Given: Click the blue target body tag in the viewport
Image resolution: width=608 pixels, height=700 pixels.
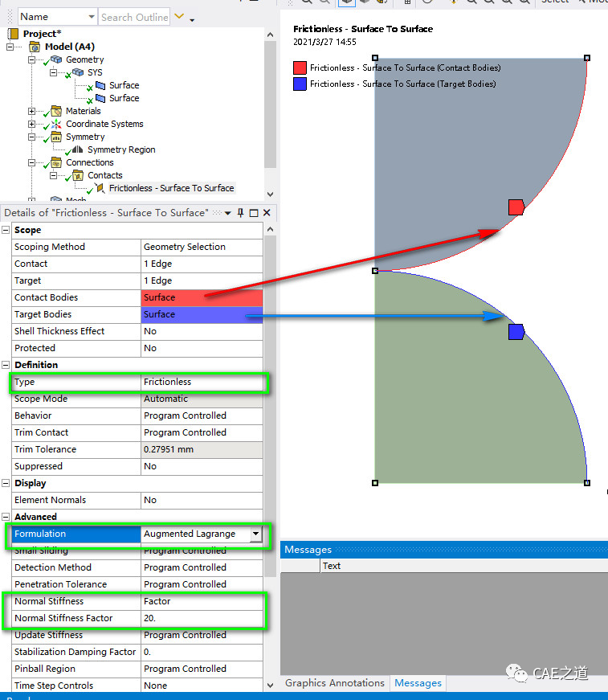Looking at the screenshot, I should coord(516,332).
